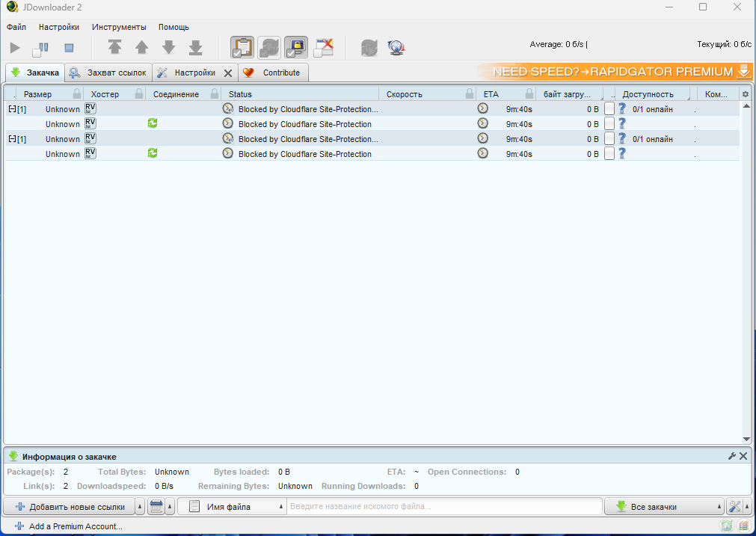Click Add a Premium Account link
The image size is (756, 536).
(x=69, y=526)
